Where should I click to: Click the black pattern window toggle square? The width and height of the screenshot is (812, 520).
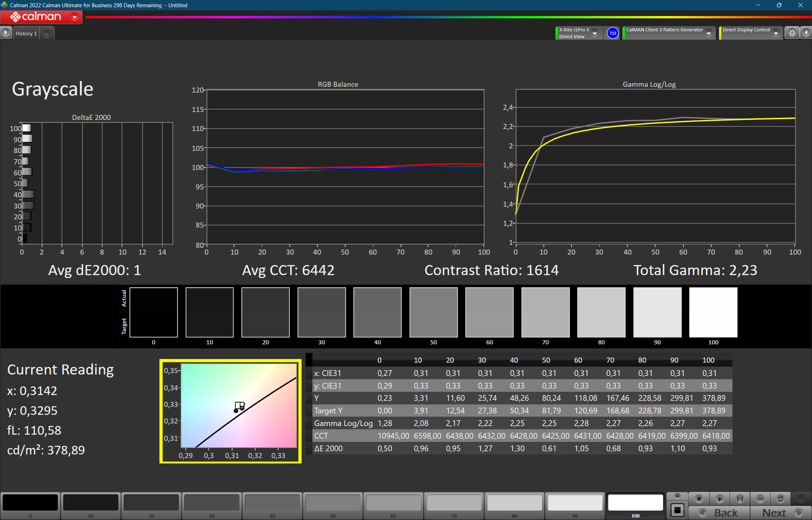coord(677,510)
